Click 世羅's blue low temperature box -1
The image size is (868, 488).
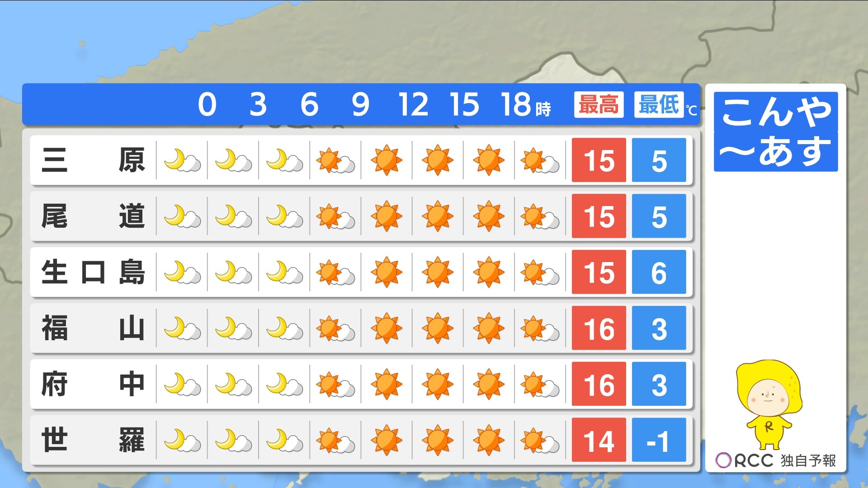pos(659,441)
